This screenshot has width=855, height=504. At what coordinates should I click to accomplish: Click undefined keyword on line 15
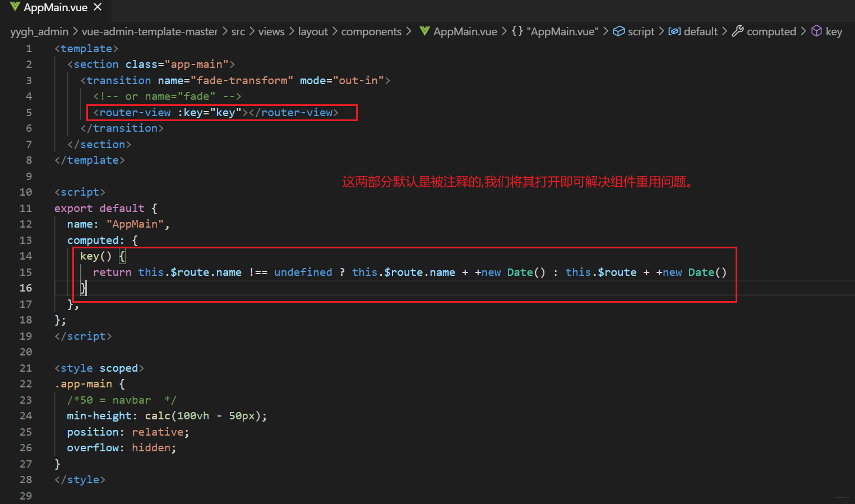[303, 272]
